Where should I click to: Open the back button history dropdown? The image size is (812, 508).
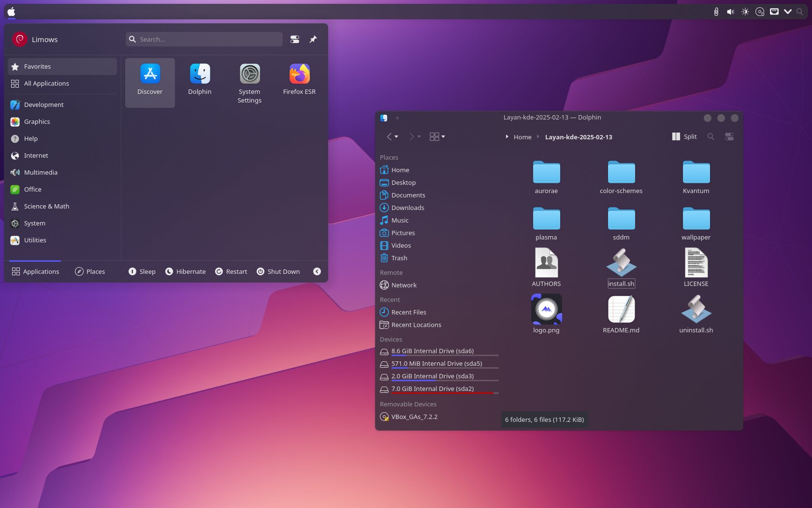(x=397, y=137)
